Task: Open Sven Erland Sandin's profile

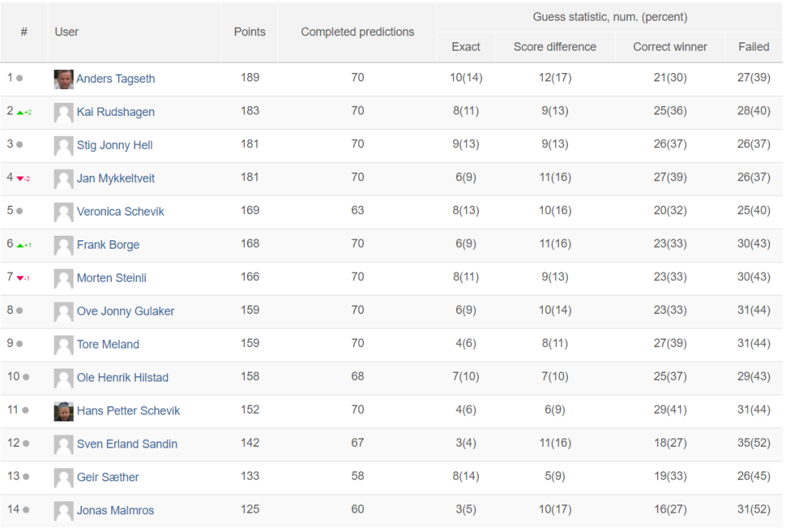Action: [127, 444]
